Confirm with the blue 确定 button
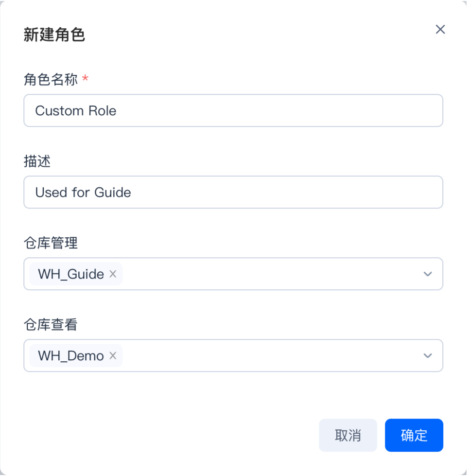Viewport: 468px width, 476px height. 414,435
